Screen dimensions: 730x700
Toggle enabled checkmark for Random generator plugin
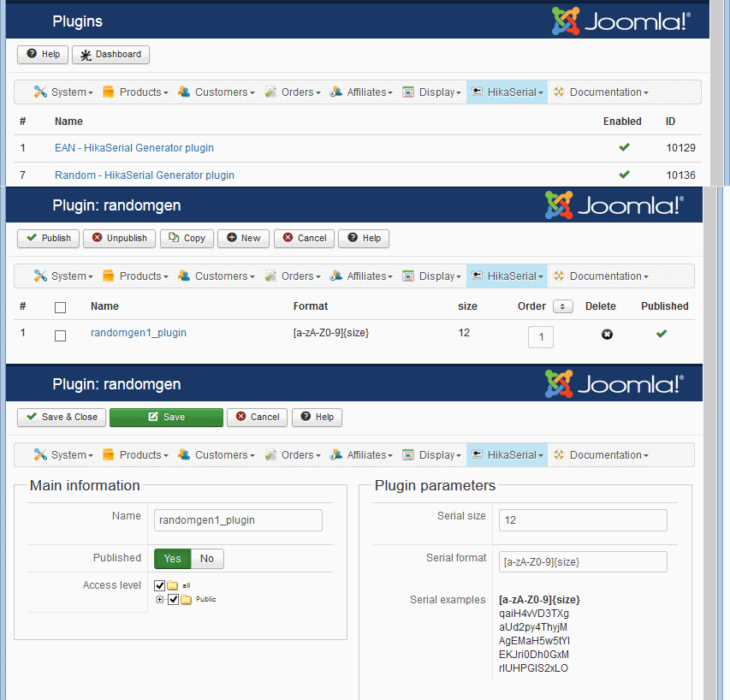[x=625, y=175]
